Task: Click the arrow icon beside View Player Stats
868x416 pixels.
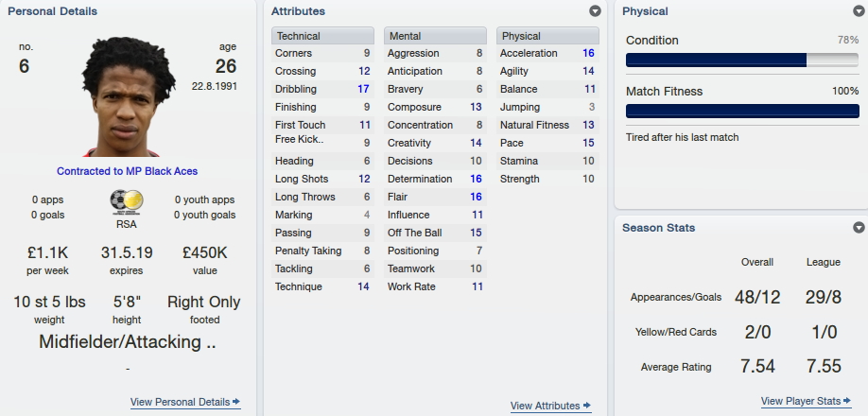Action: pyautogui.click(x=847, y=401)
